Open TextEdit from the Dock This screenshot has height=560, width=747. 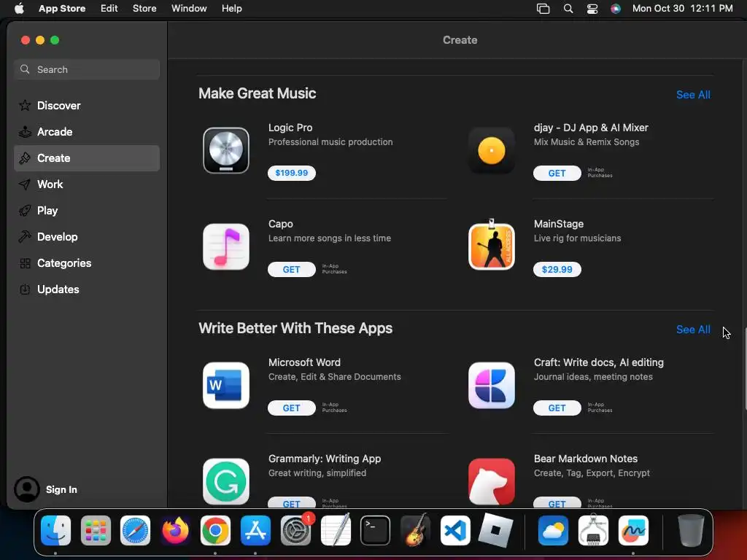[336, 530]
